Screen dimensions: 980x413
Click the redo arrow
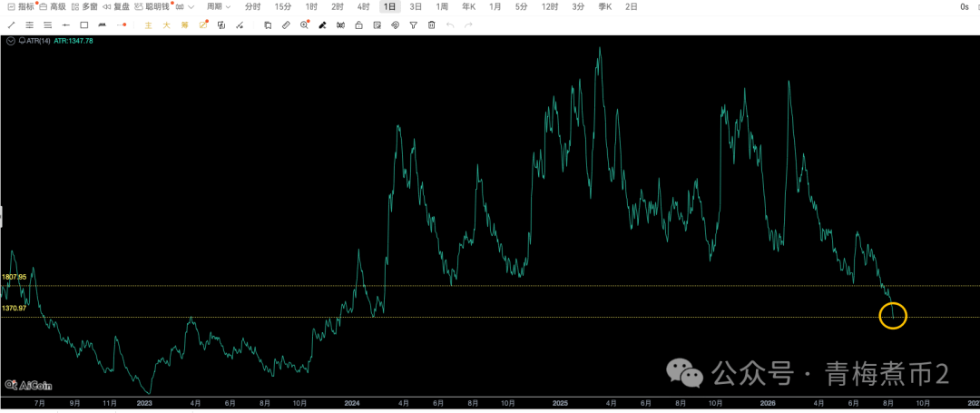468,25
